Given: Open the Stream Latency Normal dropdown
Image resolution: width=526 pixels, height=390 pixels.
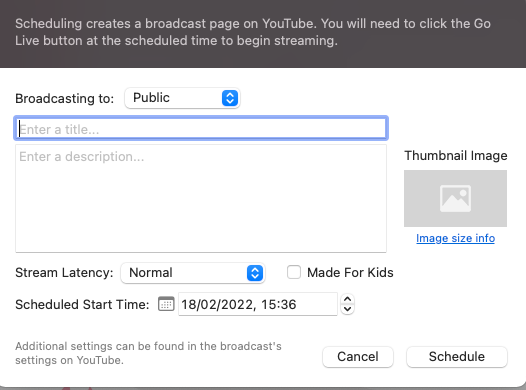Looking at the screenshot, I should pyautogui.click(x=193, y=273).
